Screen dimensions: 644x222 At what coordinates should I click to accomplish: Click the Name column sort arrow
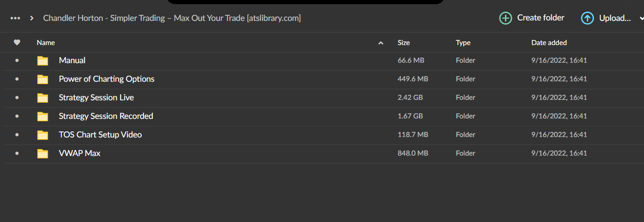click(x=381, y=43)
